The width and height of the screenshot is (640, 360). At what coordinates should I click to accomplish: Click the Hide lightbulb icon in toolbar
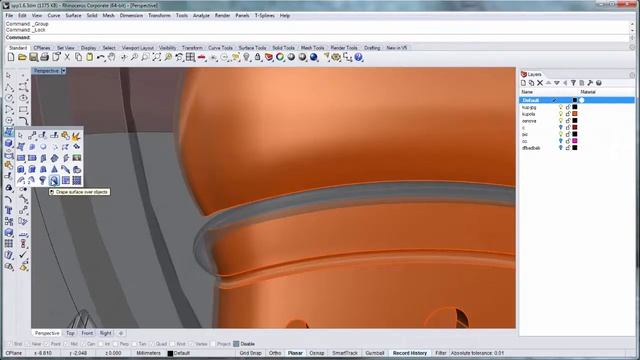pos(247,58)
